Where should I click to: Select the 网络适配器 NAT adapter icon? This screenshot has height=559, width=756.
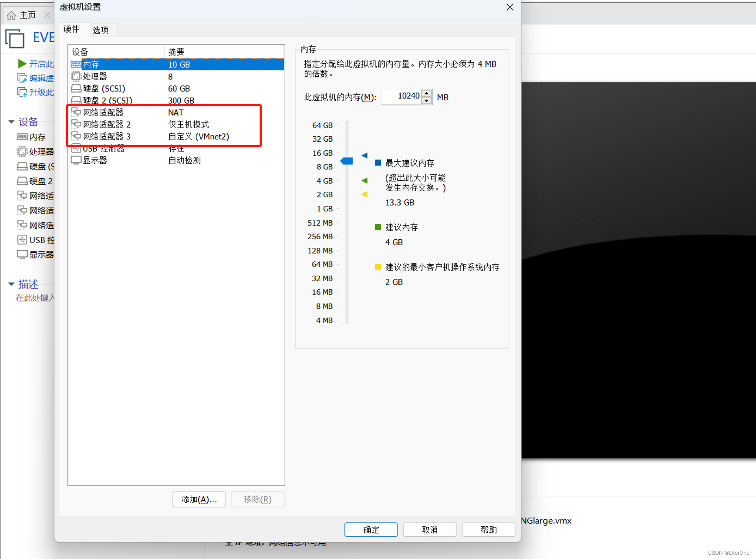click(76, 112)
